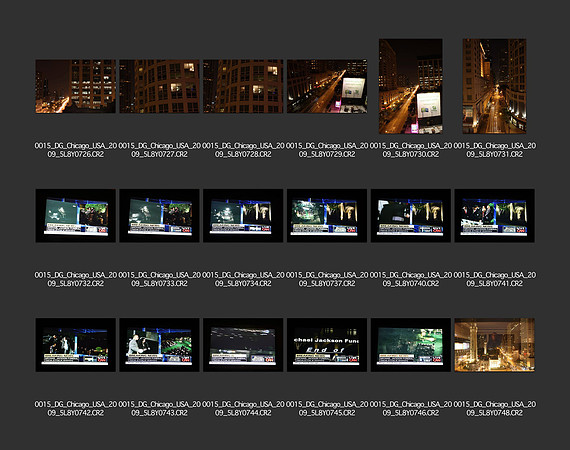
Task: Select vertical thumbnail 5L8Y0730.CR2
Action: click(x=411, y=86)
